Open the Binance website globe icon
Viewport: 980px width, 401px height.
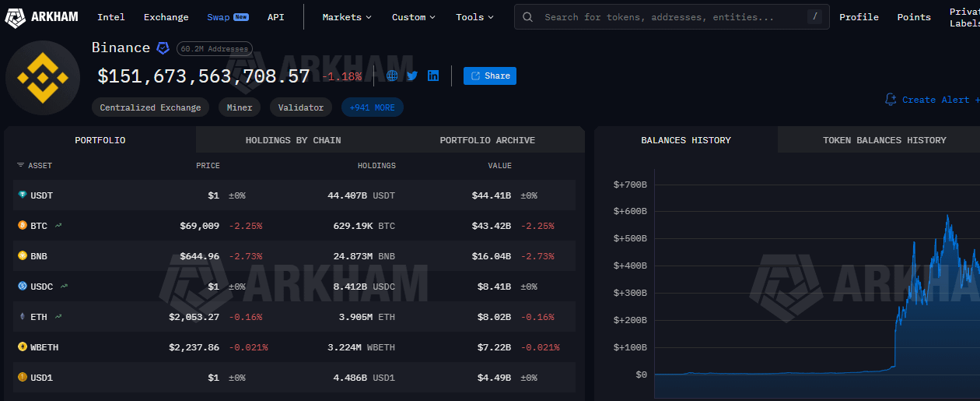coord(392,76)
